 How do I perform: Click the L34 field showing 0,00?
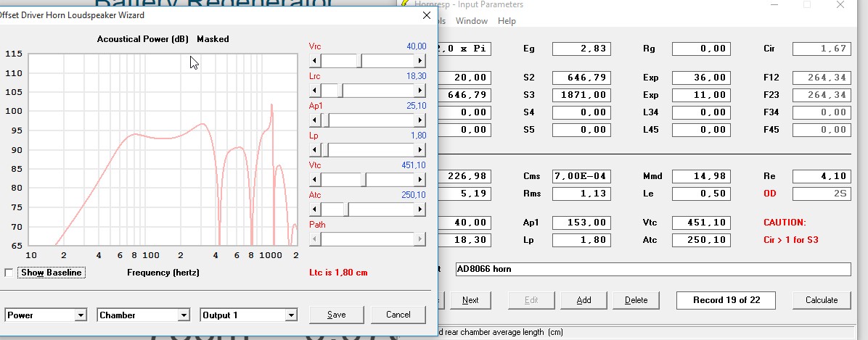[x=701, y=112]
